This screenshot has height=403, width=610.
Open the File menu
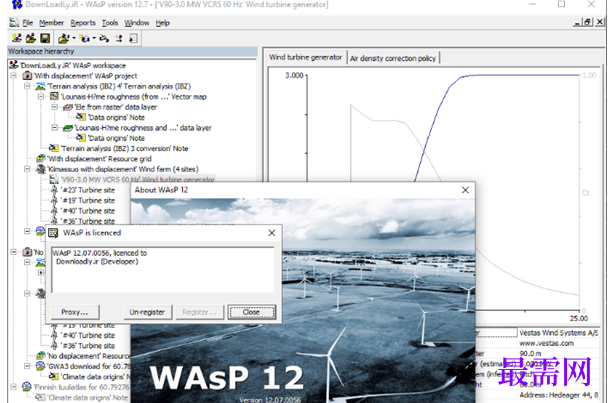tap(28, 23)
